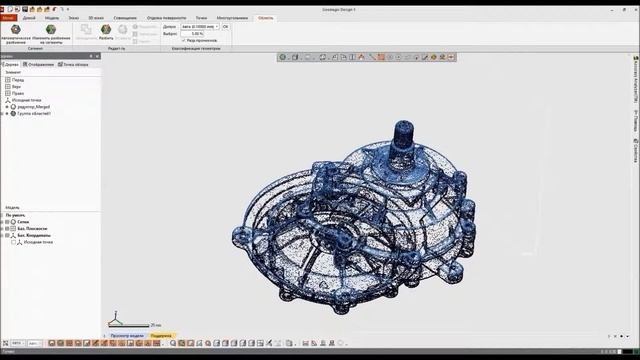640x360 pixels.
Task: Toggle checkbox of Исходная точка in the model panel
Action: (13, 242)
